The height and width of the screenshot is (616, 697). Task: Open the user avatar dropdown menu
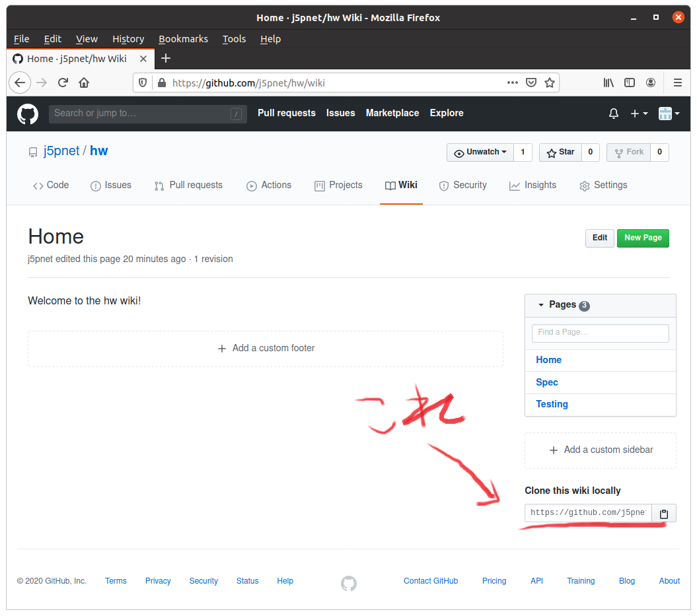click(x=669, y=114)
